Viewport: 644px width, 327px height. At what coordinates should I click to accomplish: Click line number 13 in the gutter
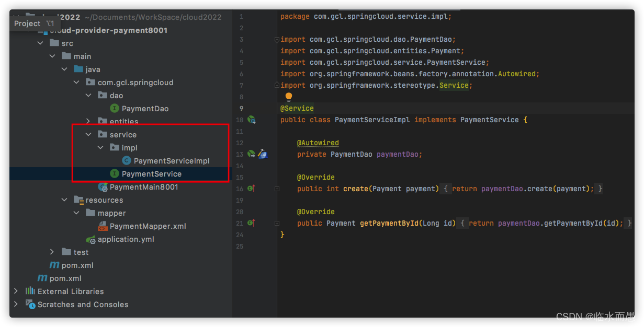pyautogui.click(x=241, y=154)
